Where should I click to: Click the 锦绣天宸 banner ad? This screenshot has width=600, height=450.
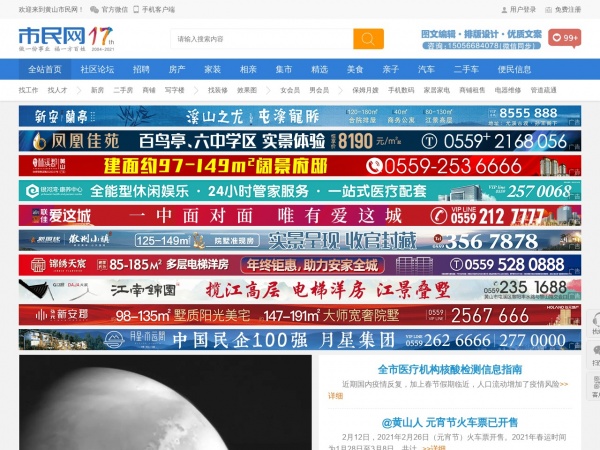300,265
